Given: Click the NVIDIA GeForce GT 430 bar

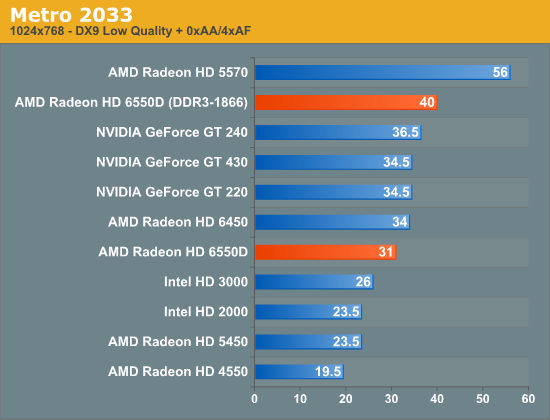Looking at the screenshot, I should pos(334,162).
